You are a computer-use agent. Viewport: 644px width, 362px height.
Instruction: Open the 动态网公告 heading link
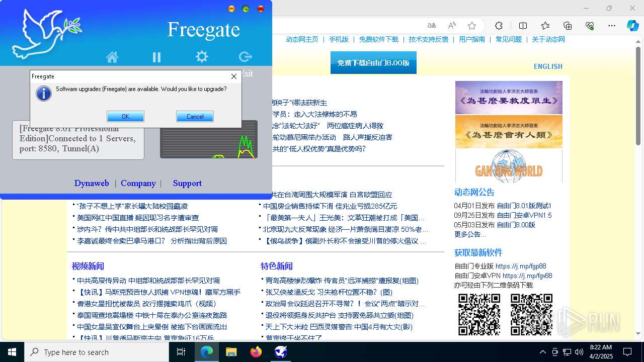pos(474,192)
